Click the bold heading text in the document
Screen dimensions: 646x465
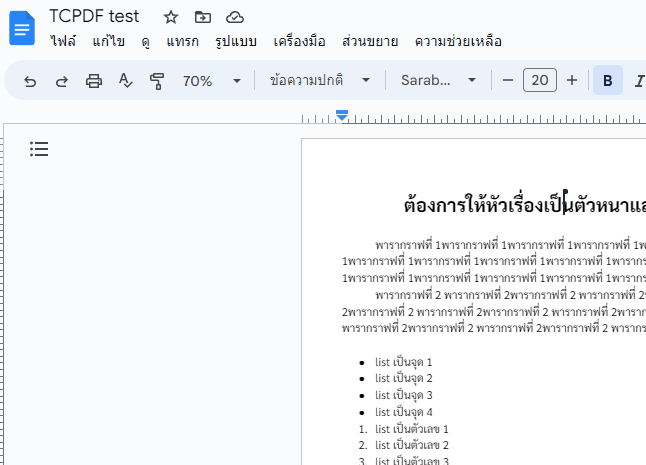tap(525, 205)
